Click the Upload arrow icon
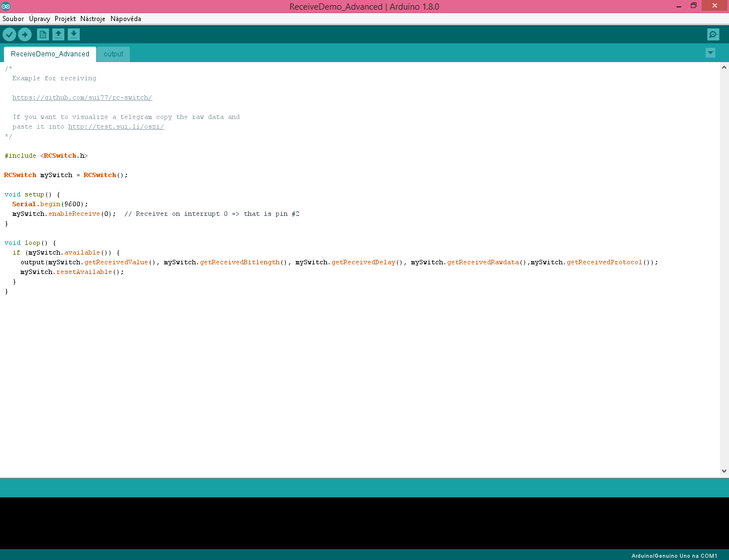 pyautogui.click(x=24, y=35)
